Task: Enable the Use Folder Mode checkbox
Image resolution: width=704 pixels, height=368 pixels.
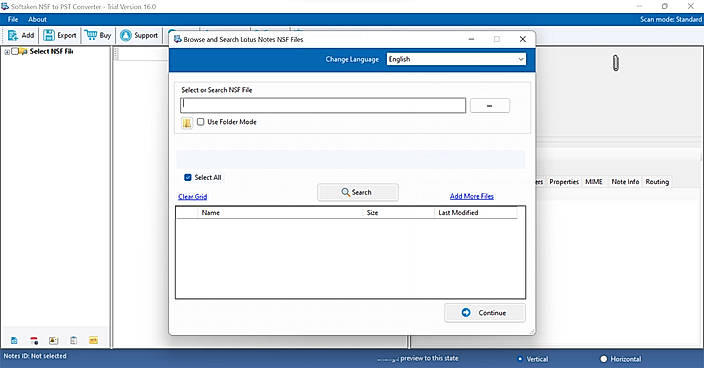Action: coord(201,122)
